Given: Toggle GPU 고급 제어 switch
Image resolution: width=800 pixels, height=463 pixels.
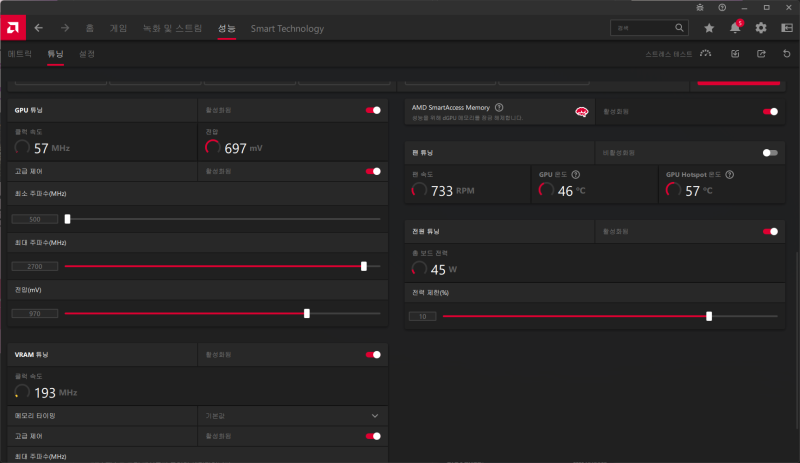Looking at the screenshot, I should tap(373, 172).
